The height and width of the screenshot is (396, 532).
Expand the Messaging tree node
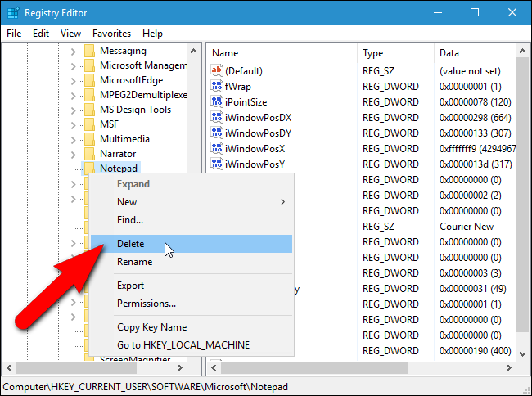coord(73,51)
